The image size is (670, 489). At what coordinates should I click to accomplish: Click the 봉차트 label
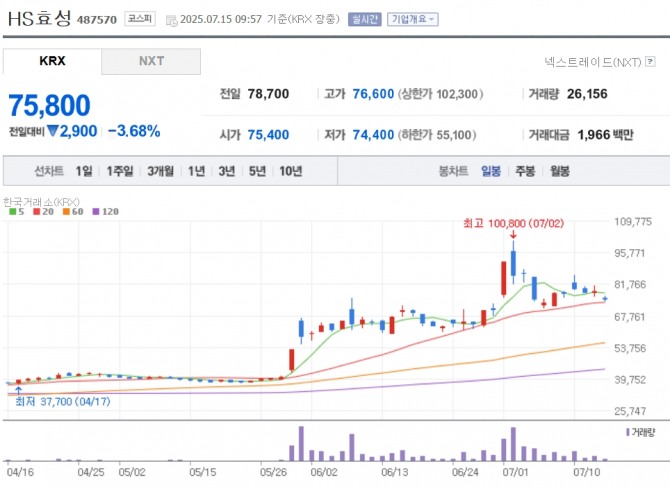[x=453, y=171]
